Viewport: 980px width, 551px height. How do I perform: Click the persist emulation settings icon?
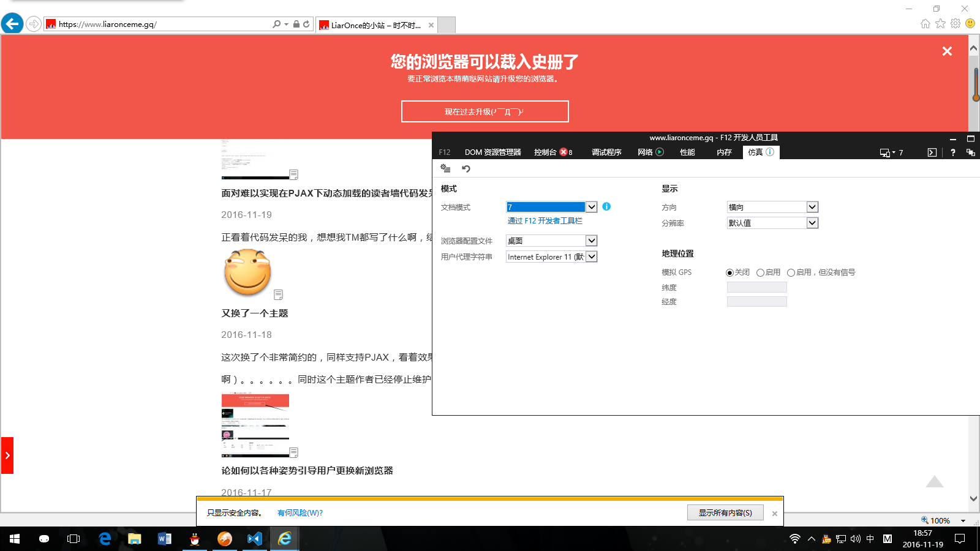pyautogui.click(x=445, y=168)
